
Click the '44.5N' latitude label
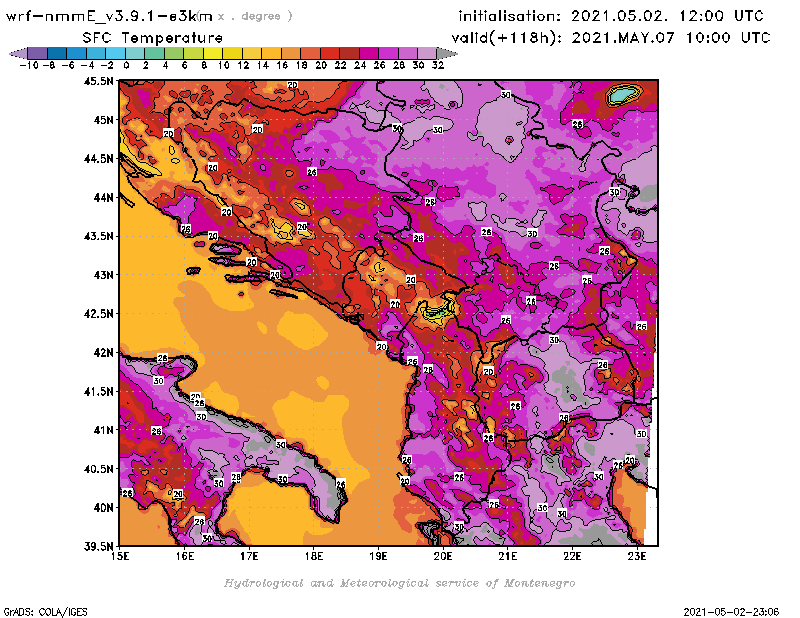pos(98,159)
